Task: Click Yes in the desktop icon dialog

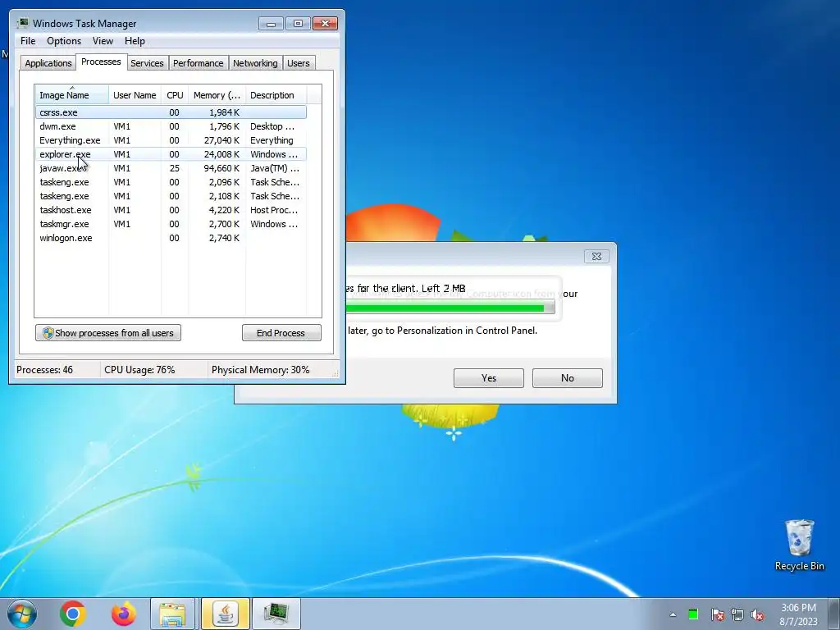Action: point(489,377)
